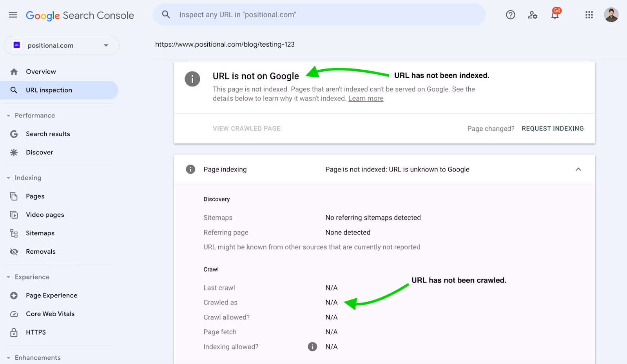Follow the Learn more link

click(x=366, y=99)
